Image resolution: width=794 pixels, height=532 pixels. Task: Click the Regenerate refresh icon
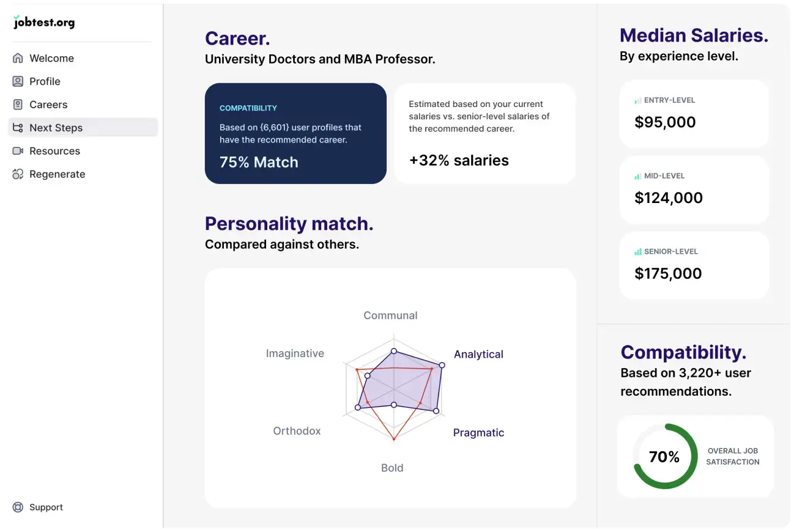click(x=19, y=174)
